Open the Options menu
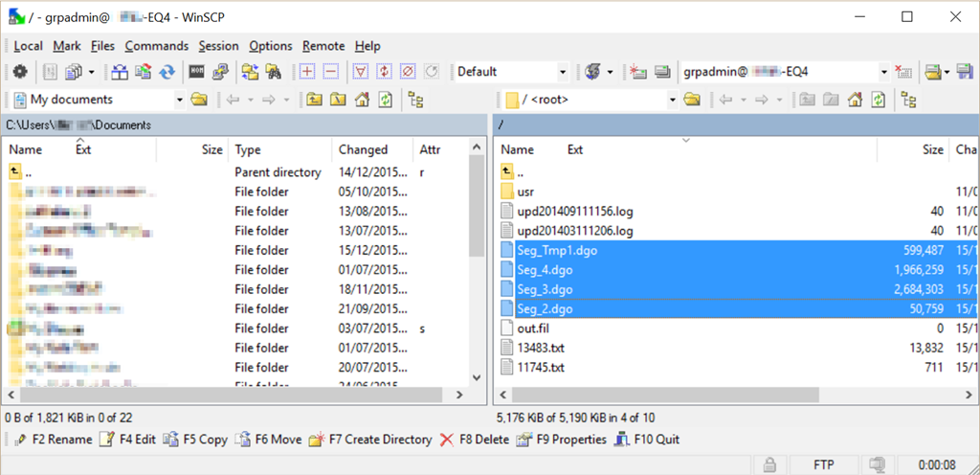Screen dimensions: 980x475 [x=271, y=46]
